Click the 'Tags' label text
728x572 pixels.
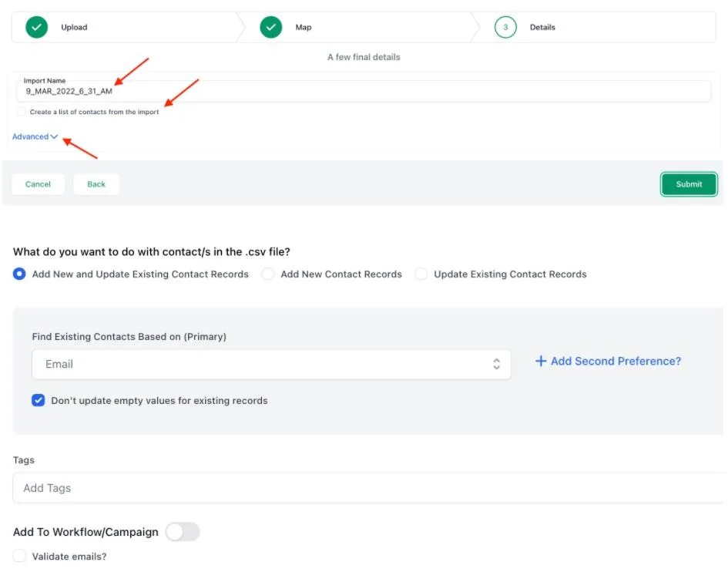24,460
